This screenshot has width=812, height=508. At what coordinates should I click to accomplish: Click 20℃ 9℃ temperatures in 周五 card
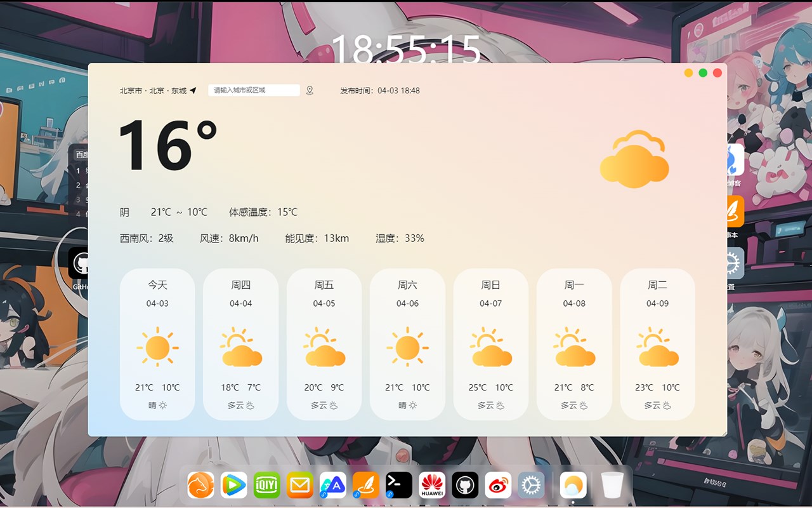click(x=324, y=387)
